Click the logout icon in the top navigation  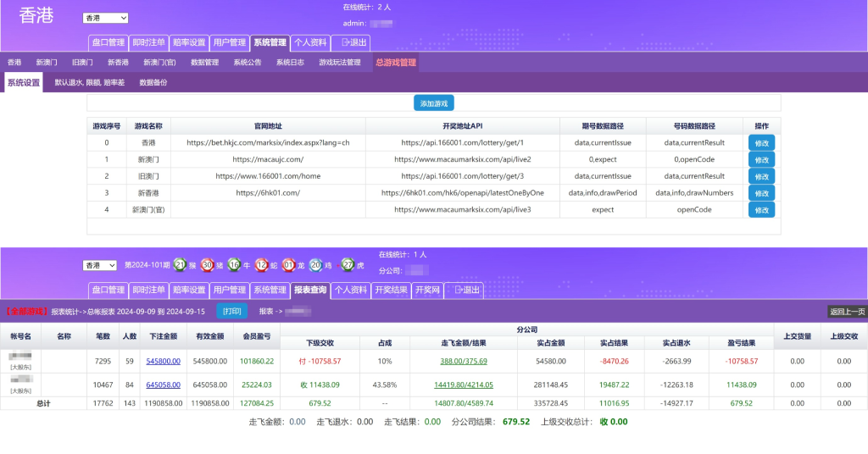[x=345, y=42]
